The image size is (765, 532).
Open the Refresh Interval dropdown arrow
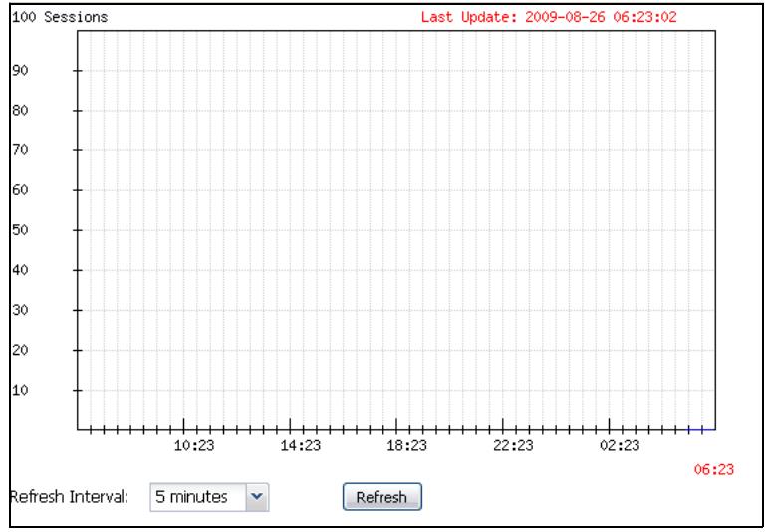pos(257,497)
